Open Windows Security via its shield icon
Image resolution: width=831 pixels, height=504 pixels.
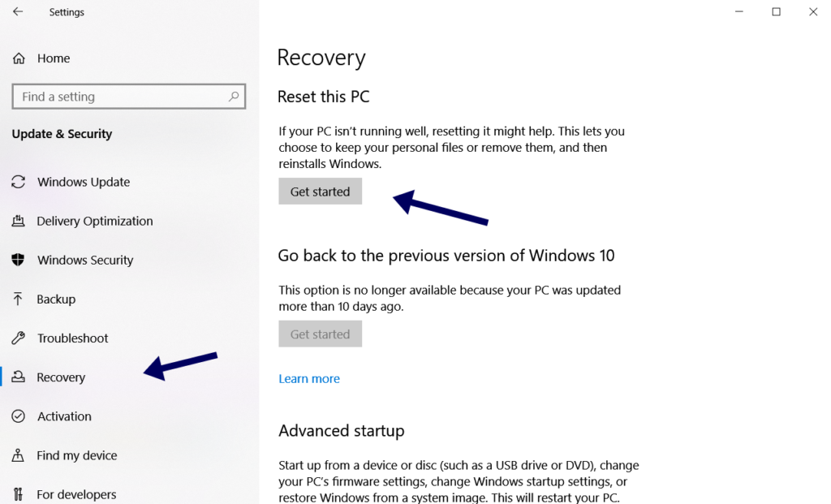(18, 260)
